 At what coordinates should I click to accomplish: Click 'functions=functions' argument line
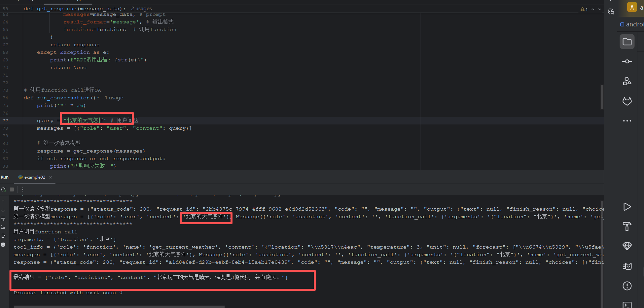[x=94, y=29]
